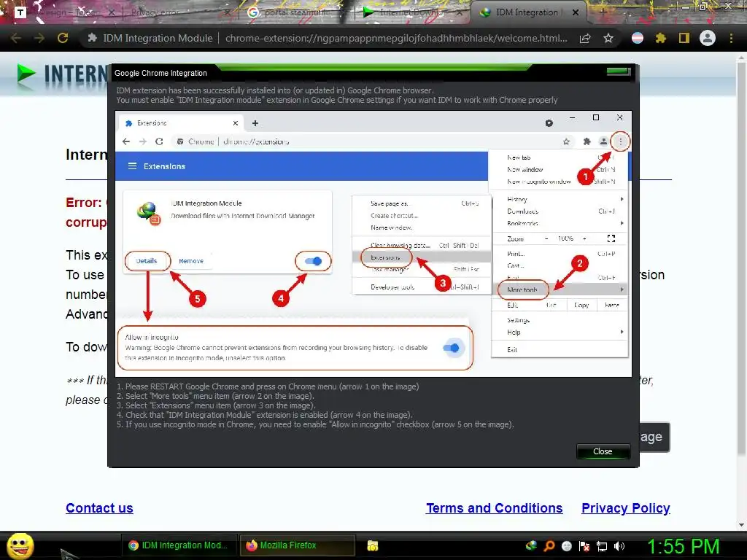Open the Extensions puzzle menu in toolbar
This screenshot has width=747, height=560.
pyautogui.click(x=661, y=38)
